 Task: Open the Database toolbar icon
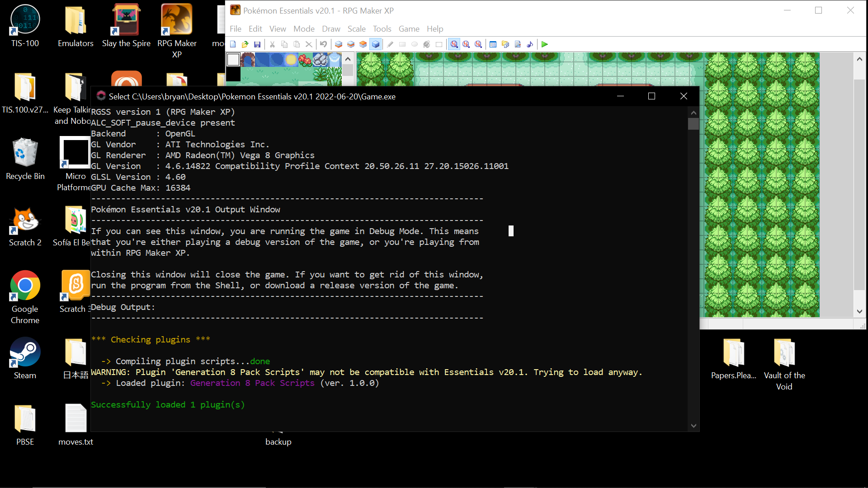pos(493,44)
